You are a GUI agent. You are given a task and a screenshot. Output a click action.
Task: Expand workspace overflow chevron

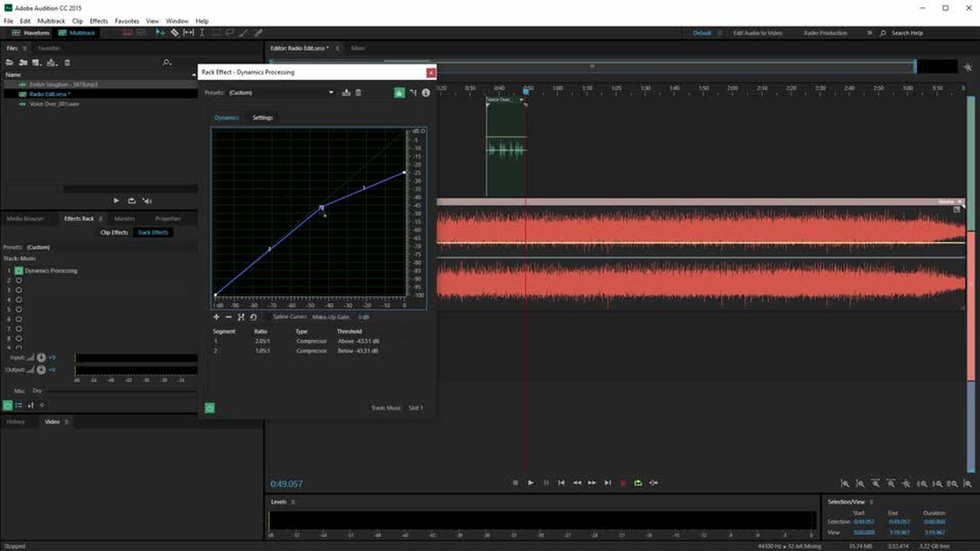(x=869, y=33)
